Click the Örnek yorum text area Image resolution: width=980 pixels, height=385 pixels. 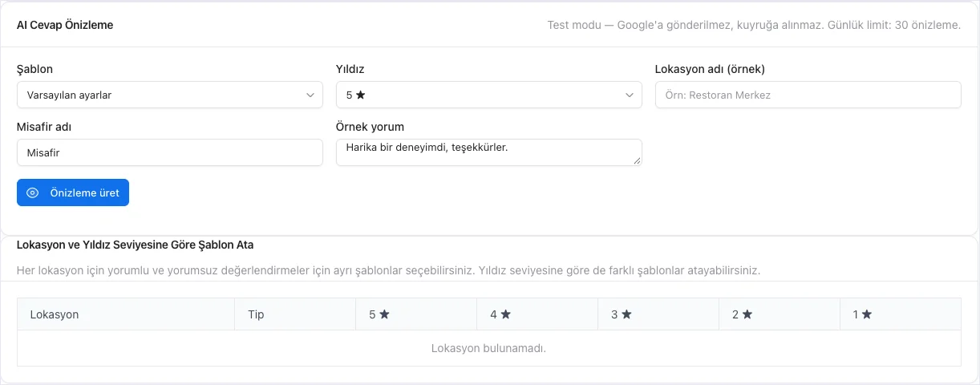coord(489,152)
